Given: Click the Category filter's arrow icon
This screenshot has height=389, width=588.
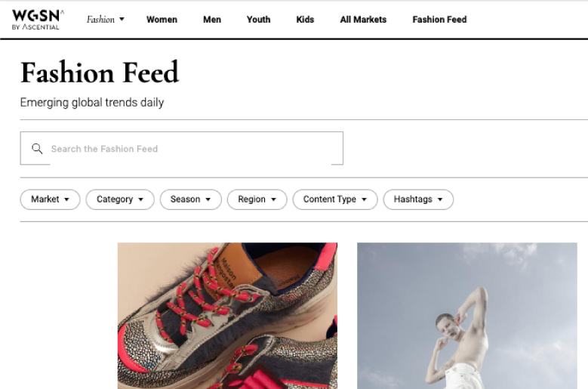Looking at the screenshot, I should pyautogui.click(x=141, y=199).
